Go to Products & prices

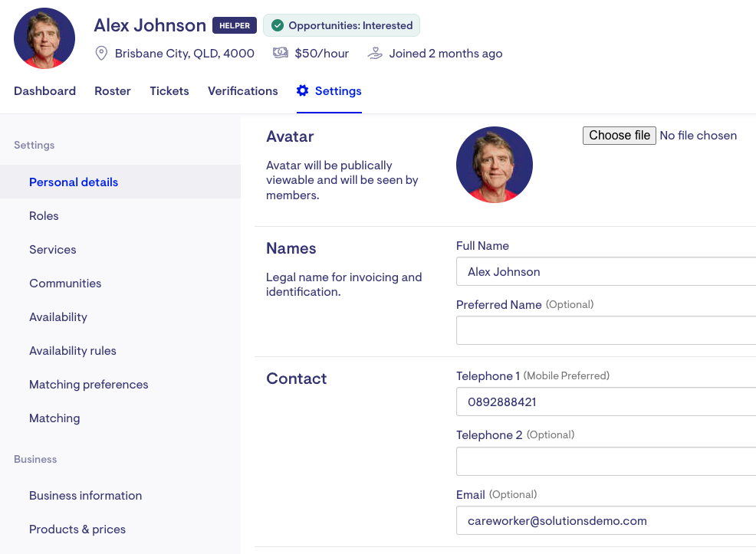click(x=120, y=529)
